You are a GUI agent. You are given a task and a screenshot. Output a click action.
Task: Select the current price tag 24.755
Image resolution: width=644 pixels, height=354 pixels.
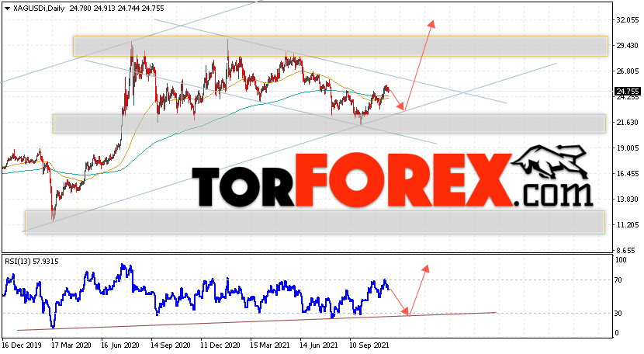[x=627, y=92]
